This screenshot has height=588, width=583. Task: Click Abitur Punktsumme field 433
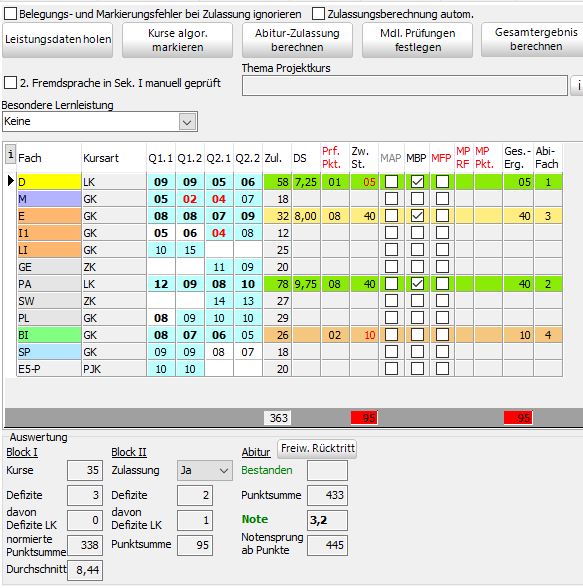pyautogui.click(x=327, y=495)
